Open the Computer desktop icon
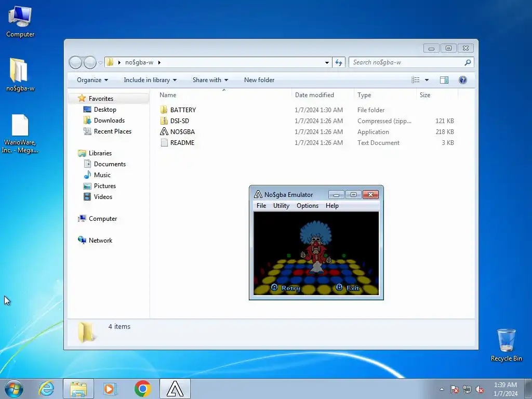 pyautogui.click(x=20, y=21)
